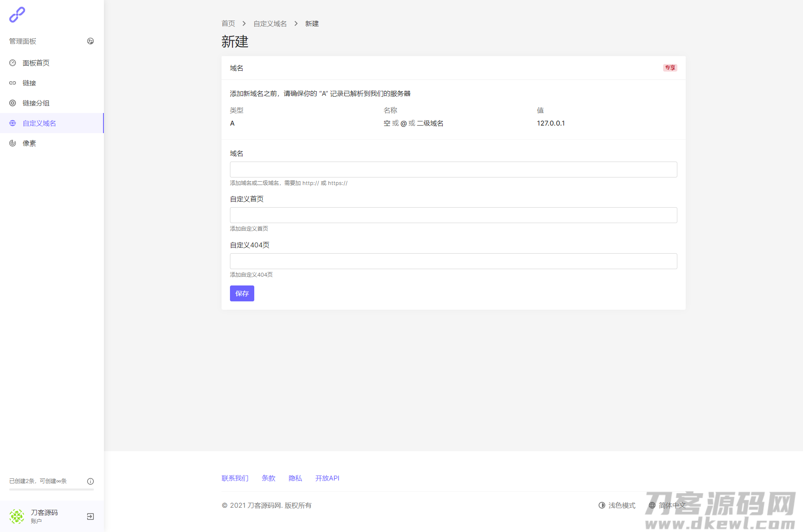803x532 pixels.
Task: Open the 简体中文 language selector
Action: point(667,505)
